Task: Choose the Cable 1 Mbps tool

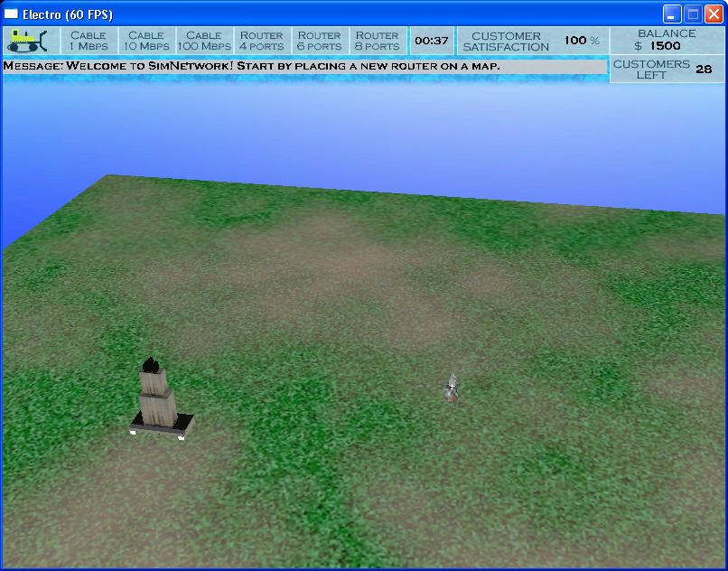Action: click(89, 41)
